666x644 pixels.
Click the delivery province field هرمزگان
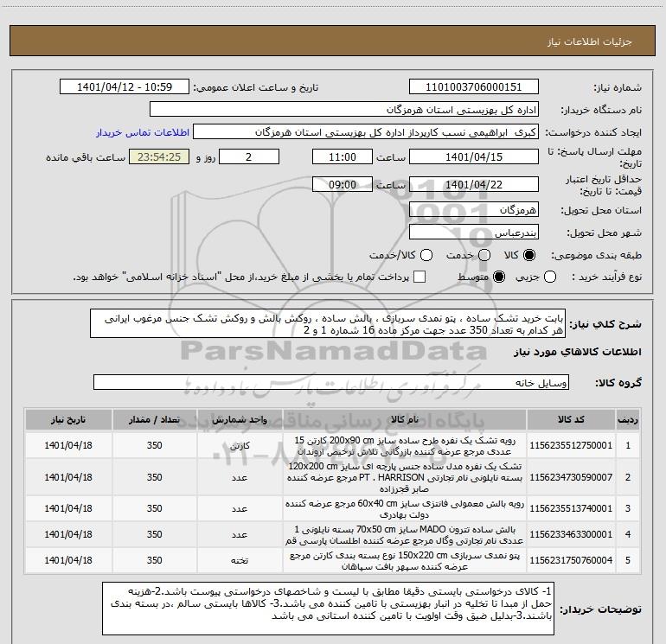tap(474, 210)
